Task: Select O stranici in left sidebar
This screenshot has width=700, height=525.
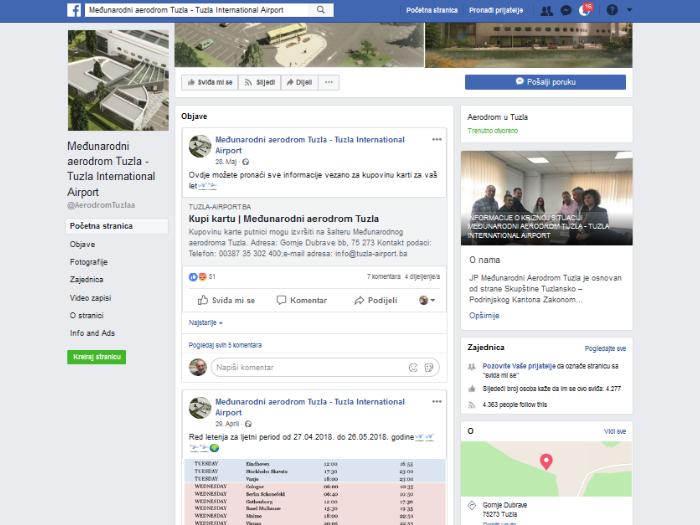Action: pos(86,315)
